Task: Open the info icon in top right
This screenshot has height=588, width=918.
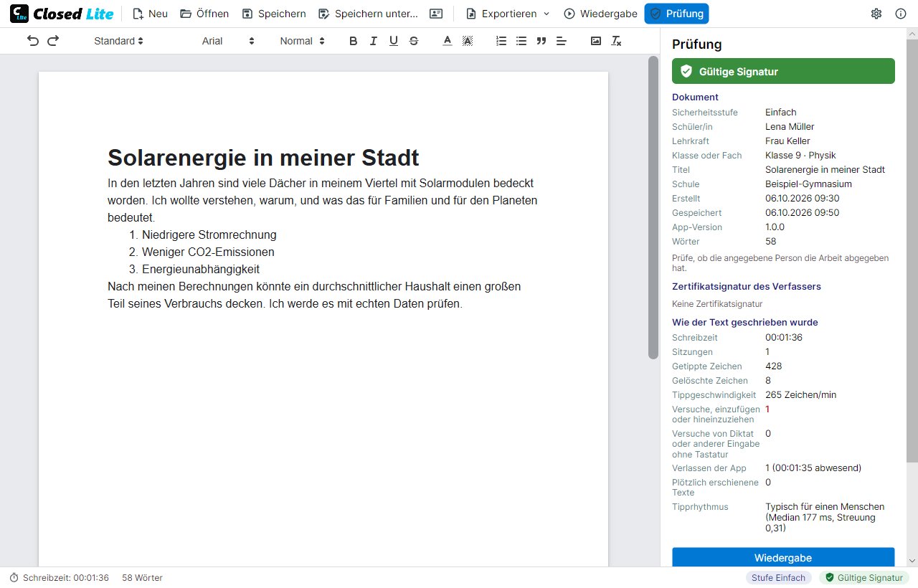Action: (901, 14)
